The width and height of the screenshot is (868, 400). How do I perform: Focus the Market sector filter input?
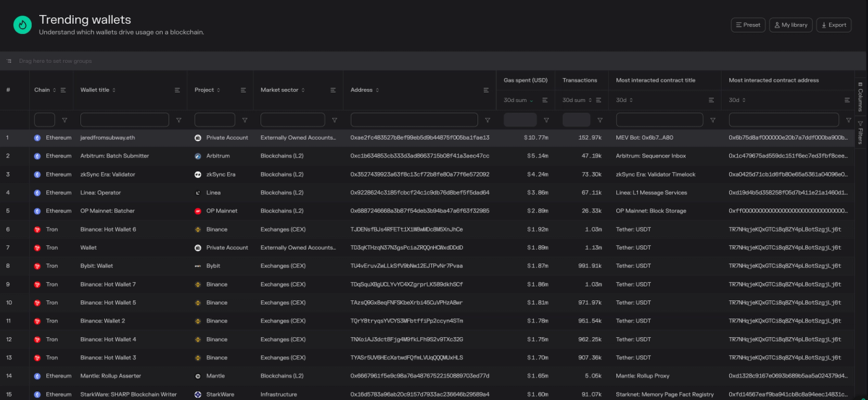pos(293,120)
